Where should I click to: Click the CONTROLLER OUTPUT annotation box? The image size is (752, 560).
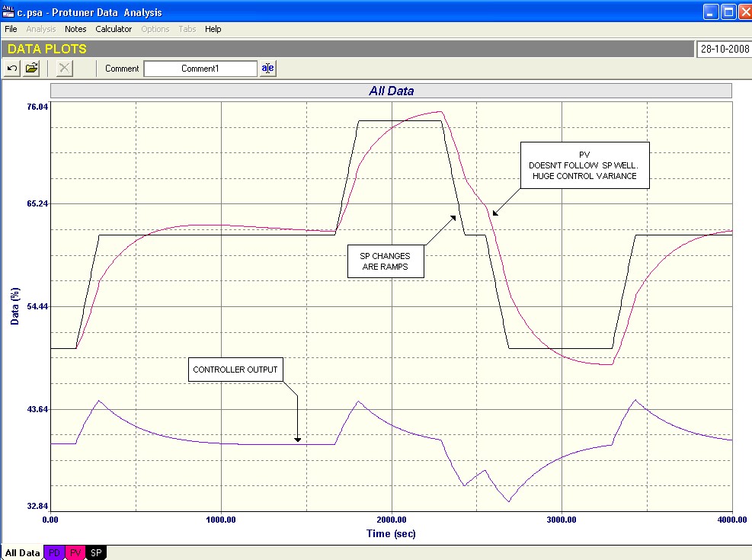click(x=235, y=370)
